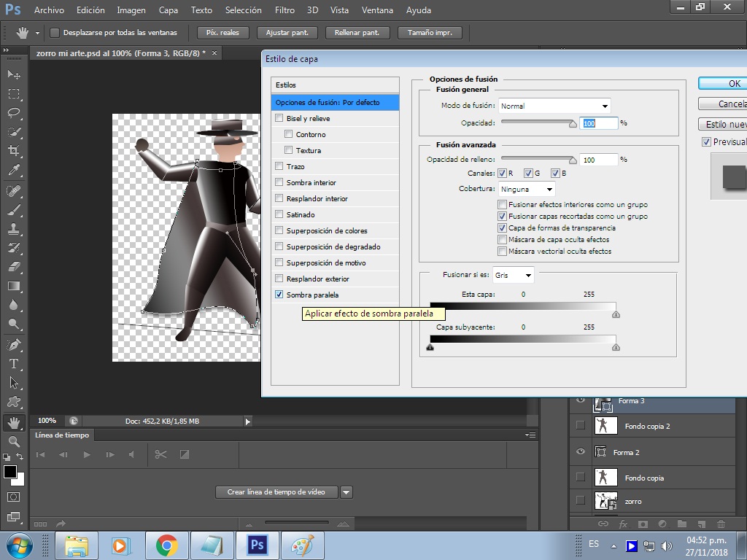Screen dimensions: 747x560
Task: Click the fx layer style icon
Action: 623,524
